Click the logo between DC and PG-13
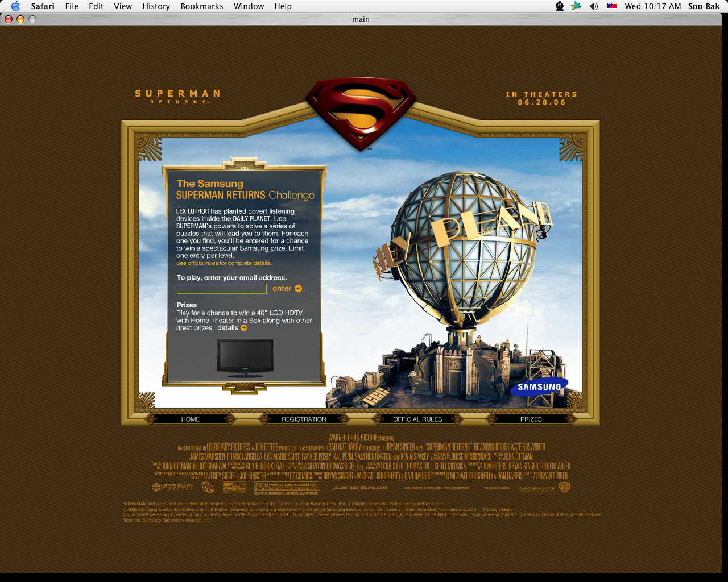Image resolution: width=728 pixels, height=582 pixels. point(234,488)
